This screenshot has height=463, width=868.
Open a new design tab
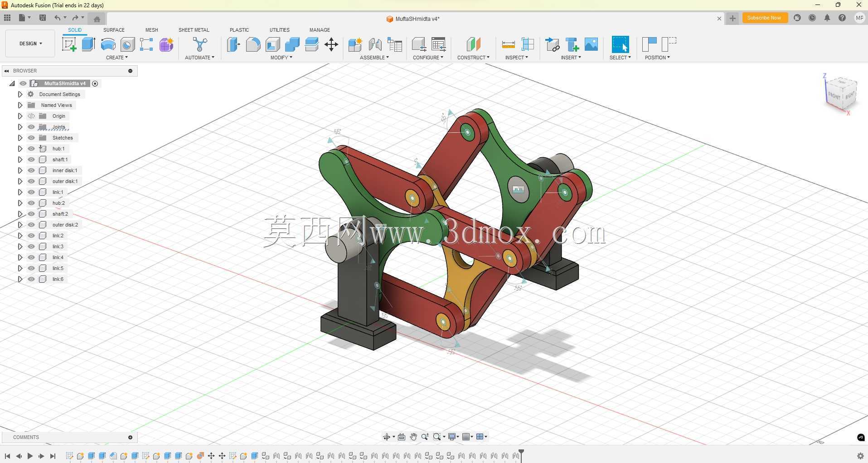coord(732,18)
